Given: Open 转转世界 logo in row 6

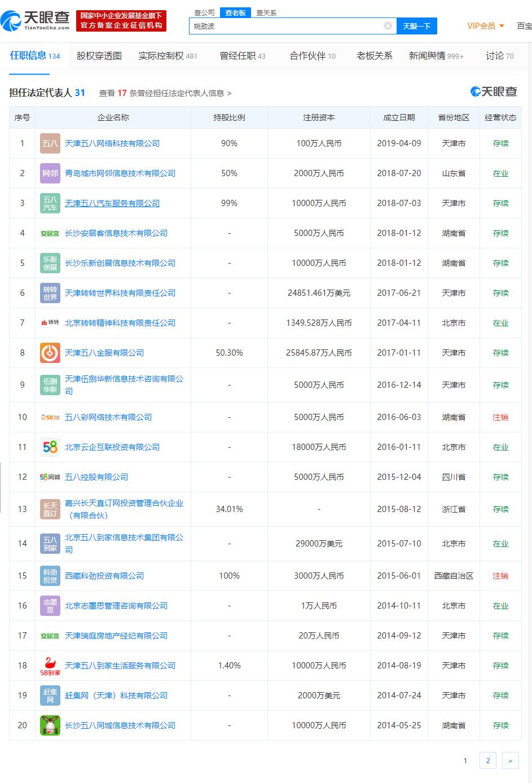Looking at the screenshot, I should (50, 293).
